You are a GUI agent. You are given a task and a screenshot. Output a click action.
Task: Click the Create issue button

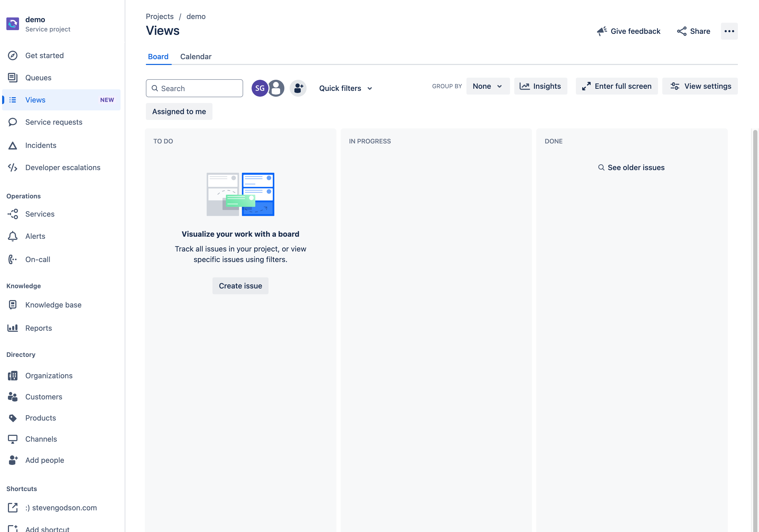point(240,286)
